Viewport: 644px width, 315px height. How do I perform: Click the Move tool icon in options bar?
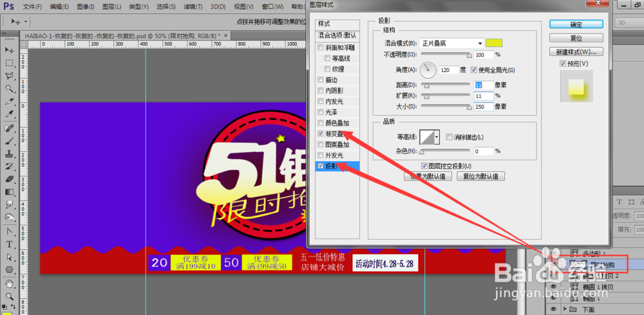pos(16,21)
